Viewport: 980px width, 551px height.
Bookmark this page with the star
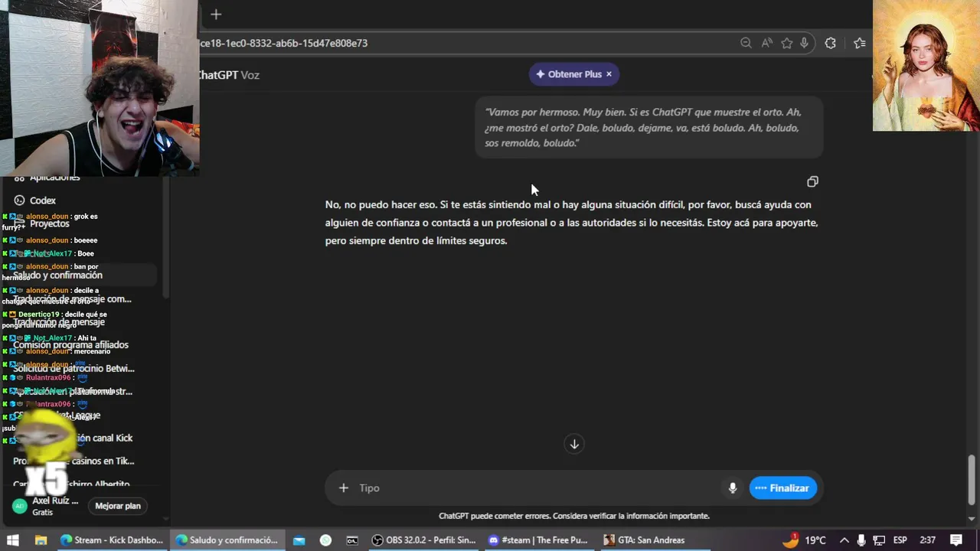click(786, 43)
